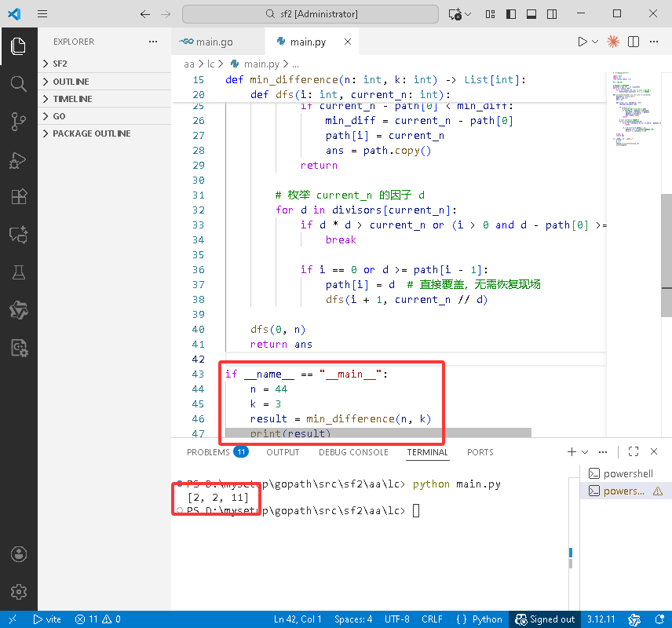Click the sf2 command center search box
Image resolution: width=672 pixels, height=628 pixels.
click(x=311, y=14)
